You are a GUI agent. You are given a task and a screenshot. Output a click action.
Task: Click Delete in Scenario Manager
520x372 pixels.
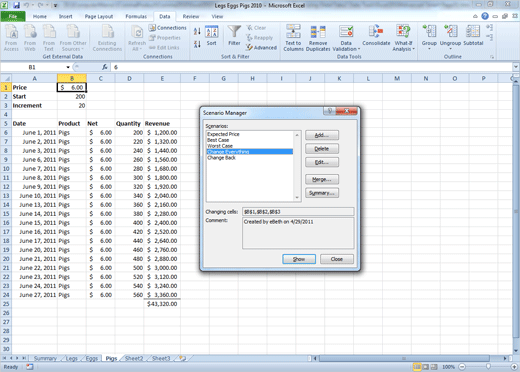[322, 149]
